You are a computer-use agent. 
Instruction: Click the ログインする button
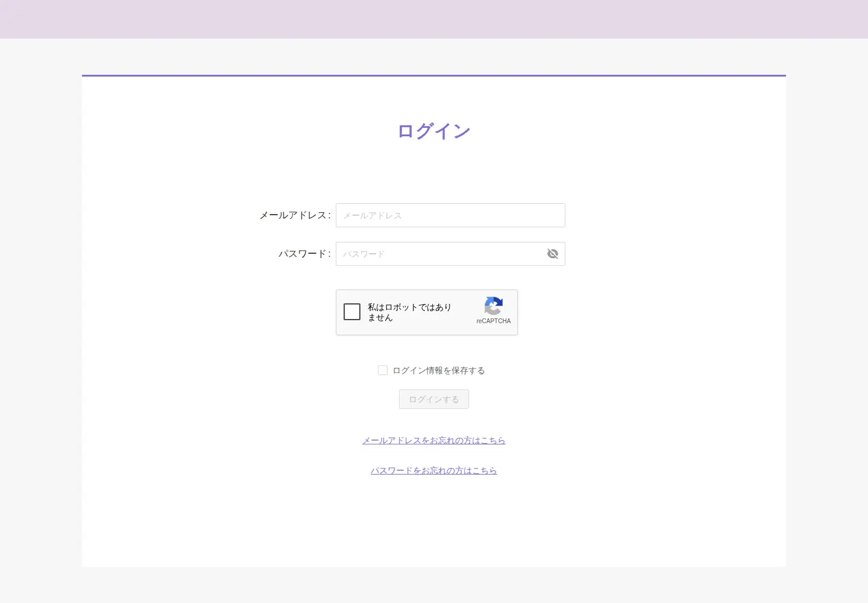tap(434, 399)
